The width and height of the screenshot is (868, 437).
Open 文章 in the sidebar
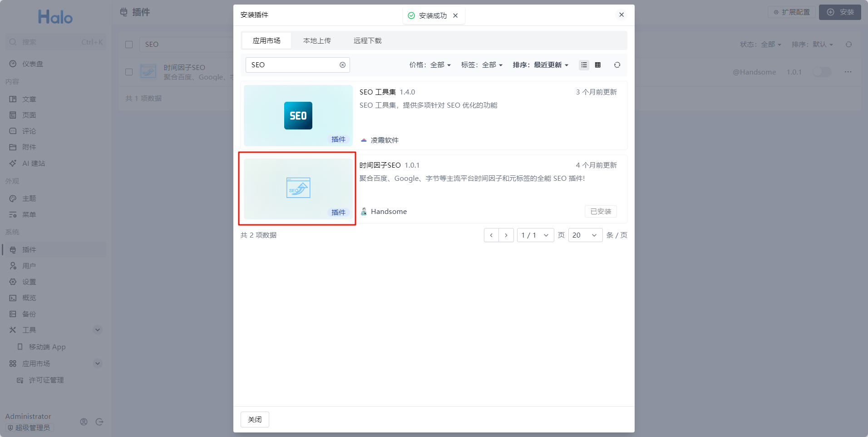pos(55,99)
